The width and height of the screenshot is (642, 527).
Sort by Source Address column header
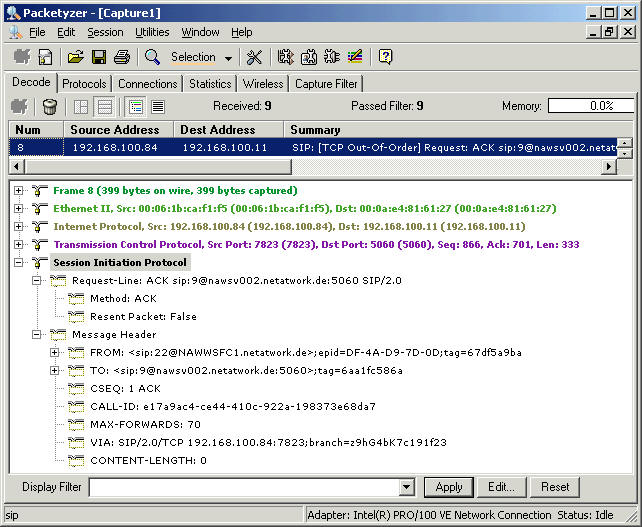pyautogui.click(x=118, y=130)
